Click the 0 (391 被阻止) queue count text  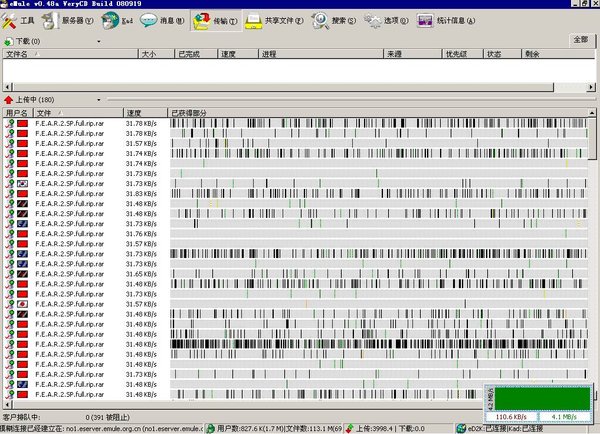coord(108,417)
